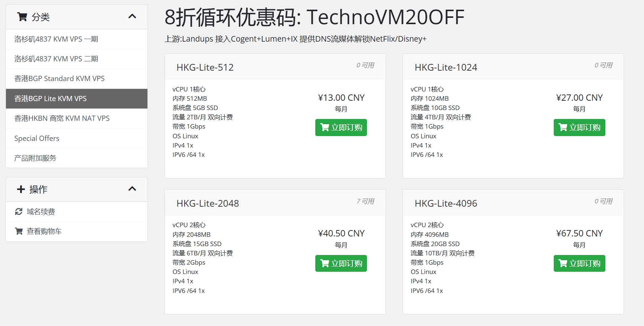
Task: Collapse the 分类 panel using its chevron
Action: coord(132,16)
